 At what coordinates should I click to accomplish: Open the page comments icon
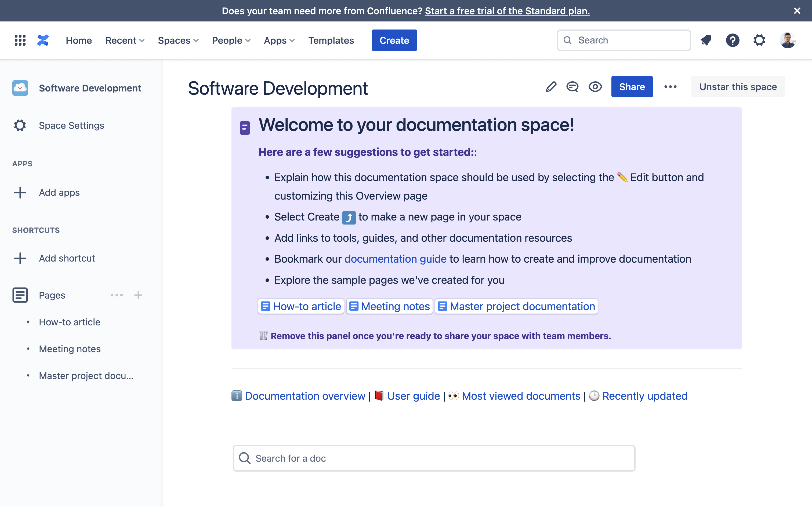[572, 87]
